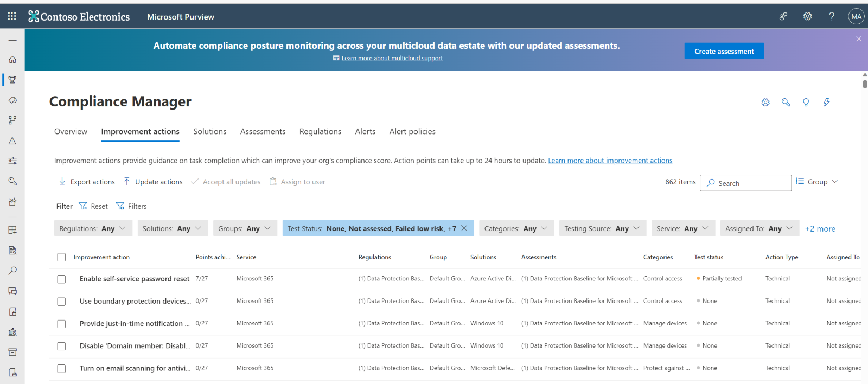Check Enable self-service password reset row
Screen dimensions: 868x384
(x=61, y=279)
